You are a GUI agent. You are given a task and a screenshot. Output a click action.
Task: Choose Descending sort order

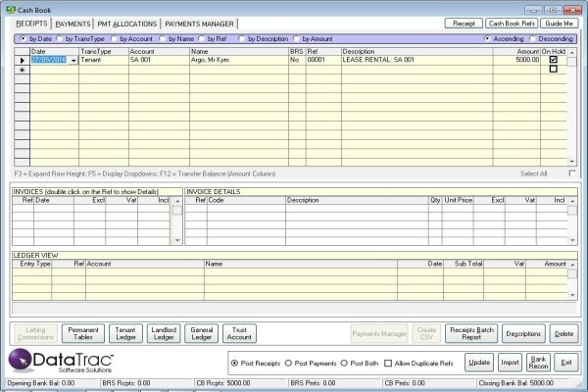[x=532, y=38]
